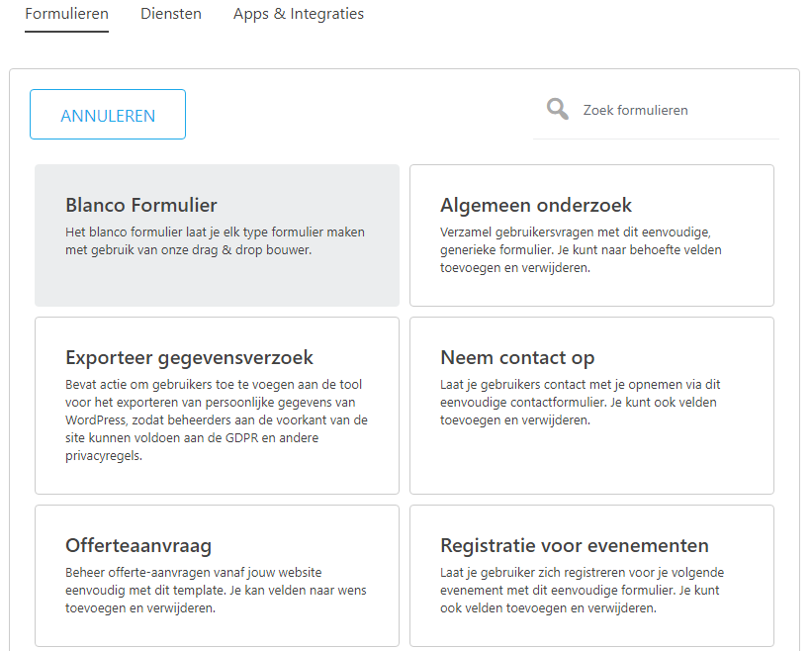Switch to the Formulieren tab
The image size is (812, 651).
point(66,14)
